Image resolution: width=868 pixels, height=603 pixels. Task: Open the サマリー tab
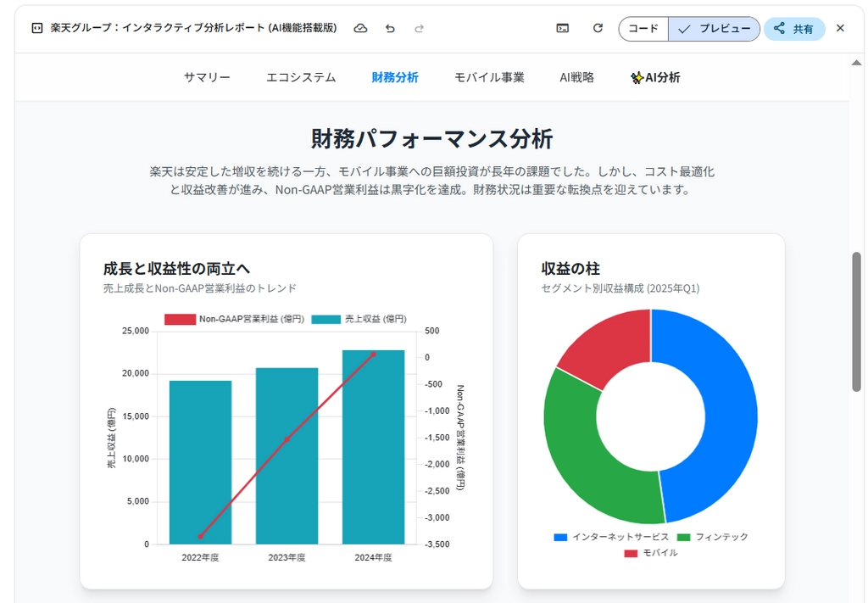[207, 77]
